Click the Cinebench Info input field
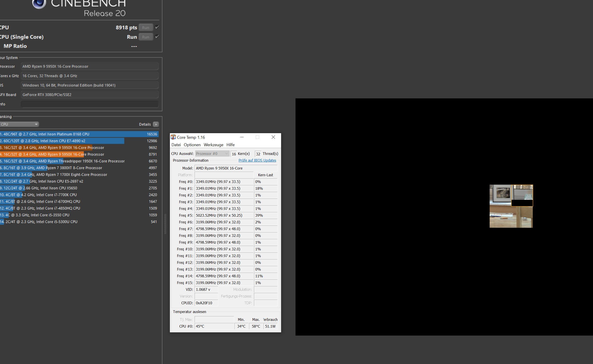The width and height of the screenshot is (593, 364). (90, 104)
